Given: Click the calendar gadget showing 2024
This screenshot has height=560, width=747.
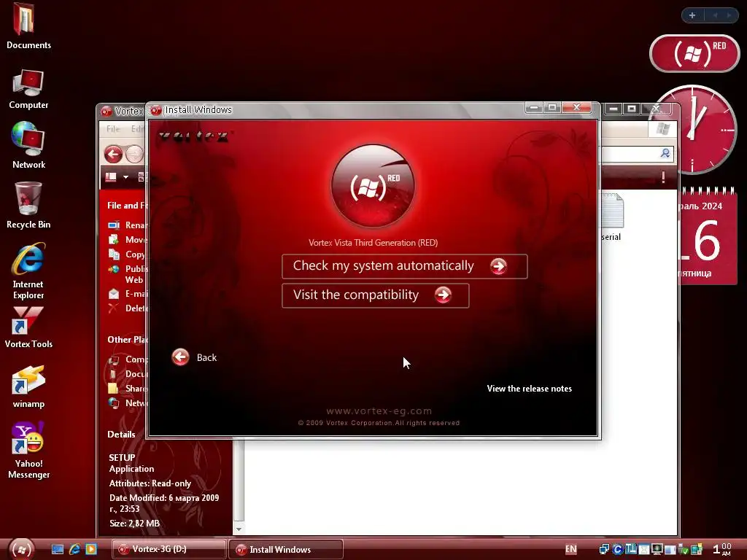Looking at the screenshot, I should [x=707, y=237].
